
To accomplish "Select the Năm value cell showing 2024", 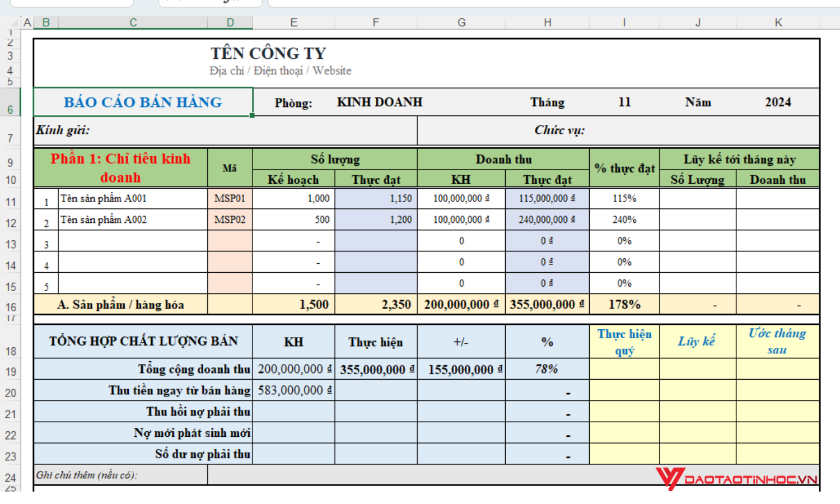I will [x=778, y=102].
